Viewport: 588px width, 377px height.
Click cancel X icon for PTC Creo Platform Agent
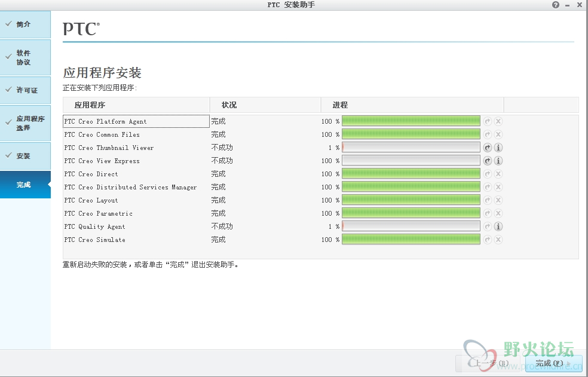(498, 121)
